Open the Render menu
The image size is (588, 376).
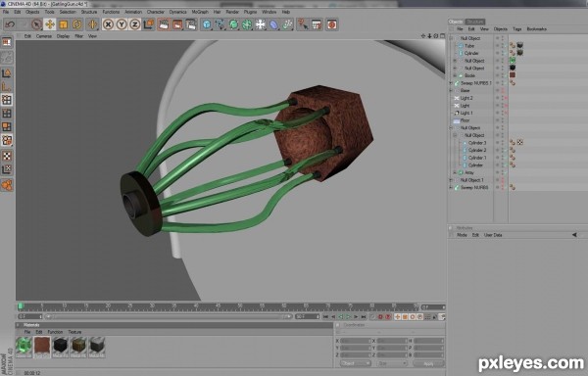tap(232, 12)
